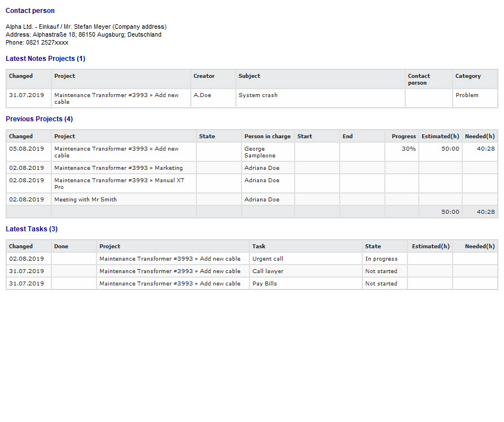This screenshot has height=422, width=504.
Task: Select the "Meeting with Mr Smith" project
Action: [x=85, y=200]
